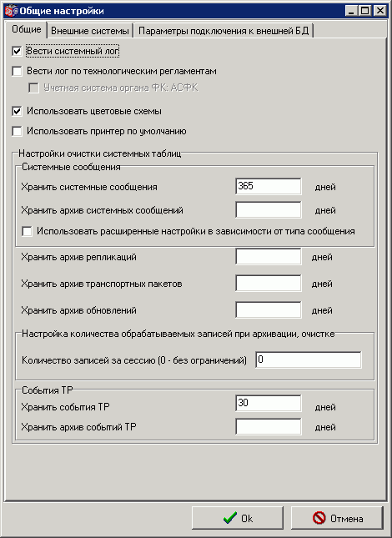Toggle Использовать цветовые схемы checkbox
The height and width of the screenshot is (538, 392).
pyautogui.click(x=17, y=112)
